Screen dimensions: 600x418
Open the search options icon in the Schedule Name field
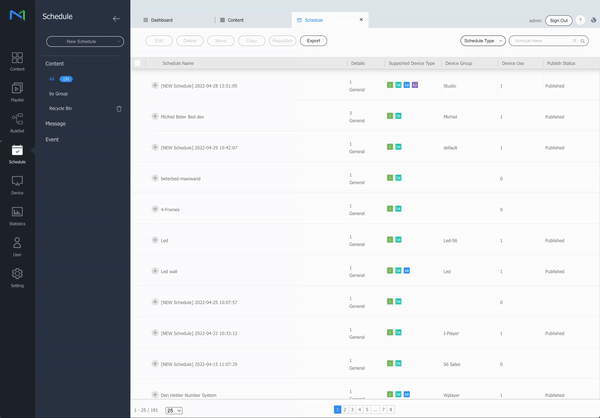point(574,41)
